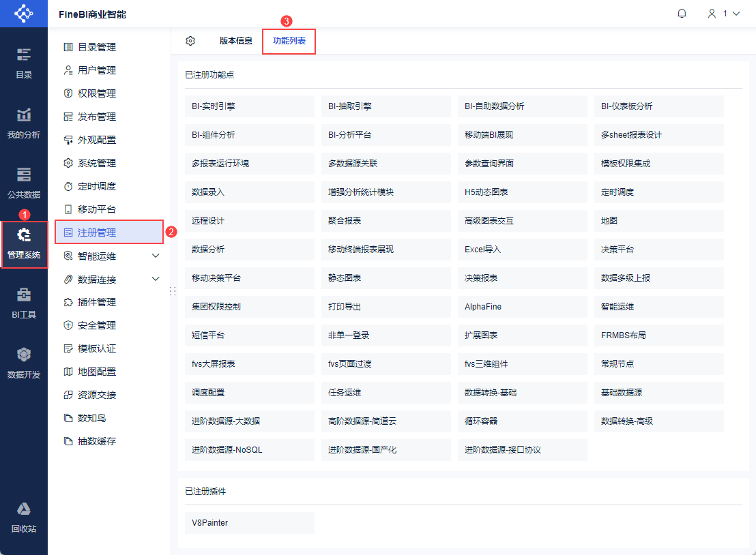Click the fvs大屏报表 feature item
756x555 pixels.
tap(250, 363)
